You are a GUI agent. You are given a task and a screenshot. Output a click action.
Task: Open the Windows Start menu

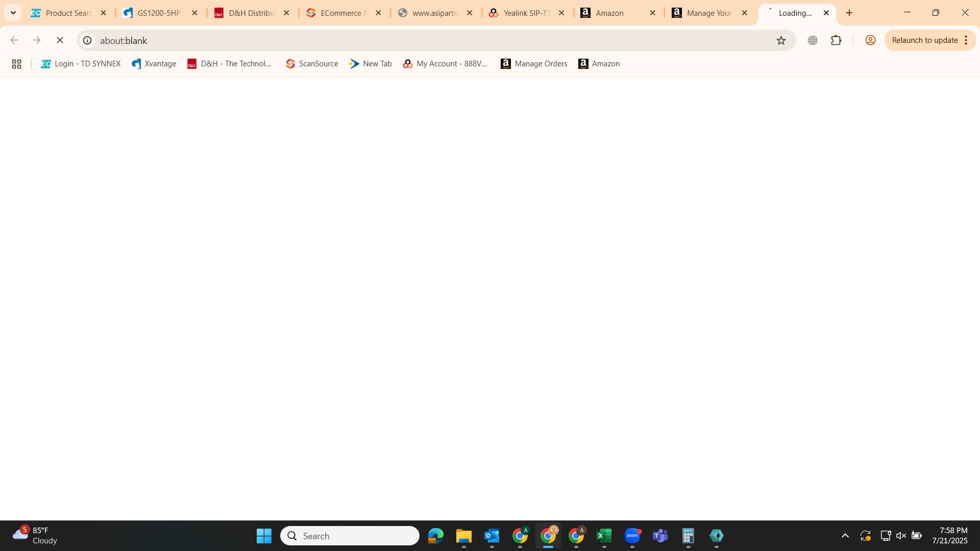(264, 536)
